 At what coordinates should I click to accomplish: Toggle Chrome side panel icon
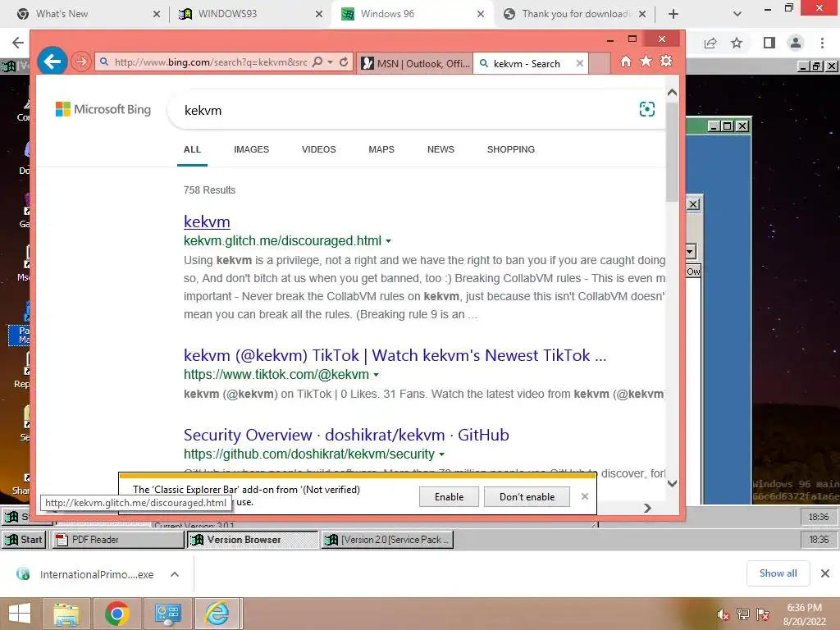coord(769,43)
